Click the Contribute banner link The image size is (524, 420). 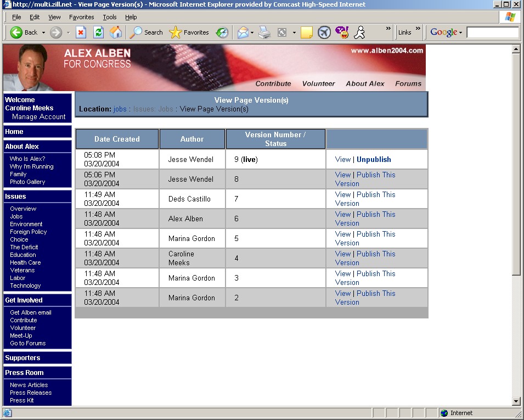[x=273, y=83]
